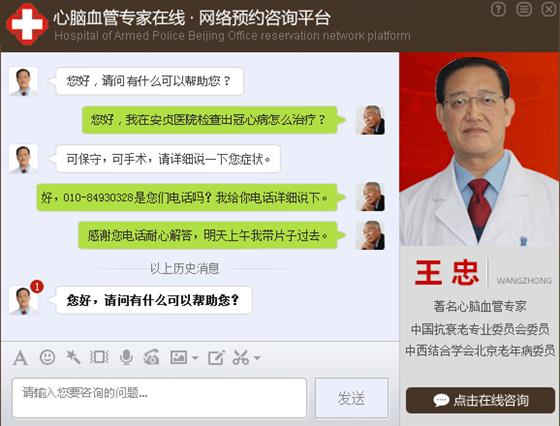Click the 点击在线咨询 button
This screenshot has width=560, height=426.
pyautogui.click(x=480, y=400)
